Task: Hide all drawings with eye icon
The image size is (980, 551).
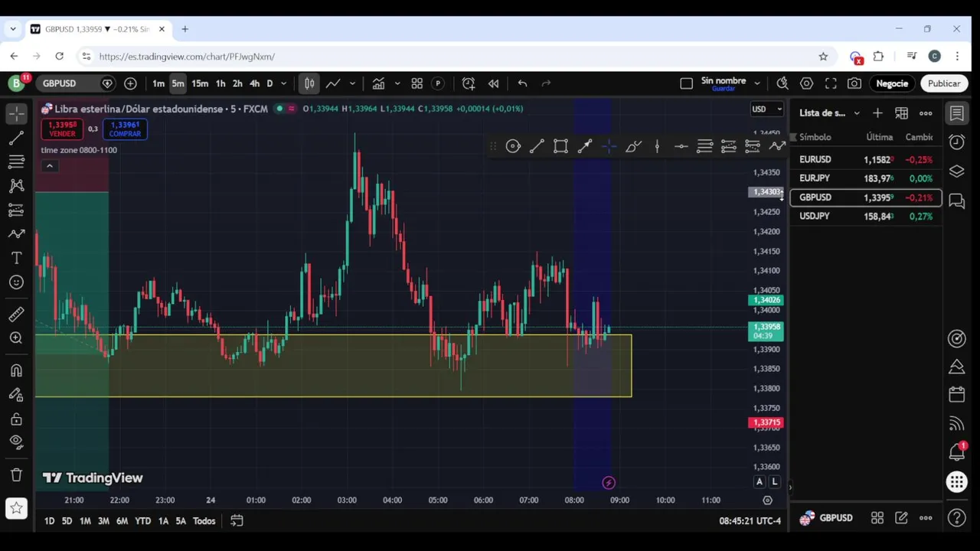Action: click(16, 442)
